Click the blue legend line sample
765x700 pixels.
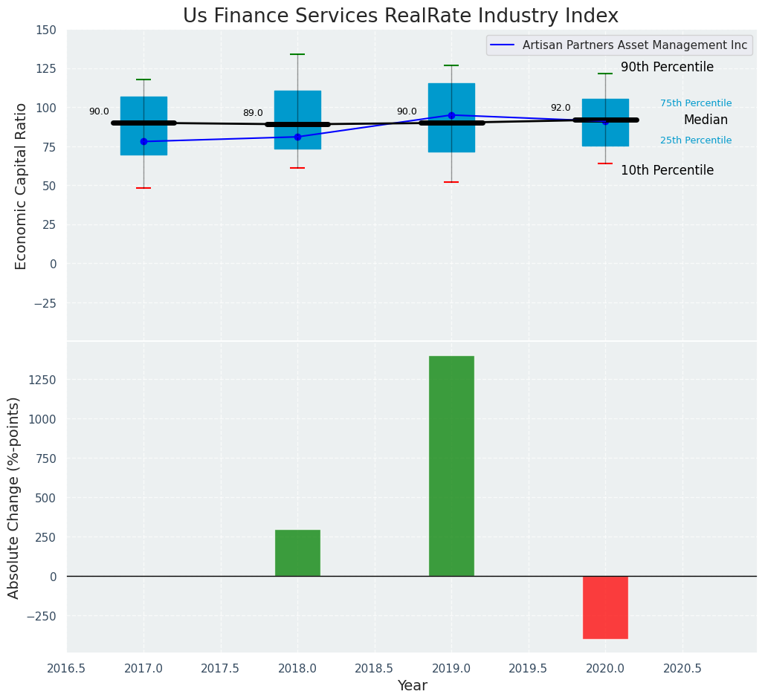click(503, 45)
